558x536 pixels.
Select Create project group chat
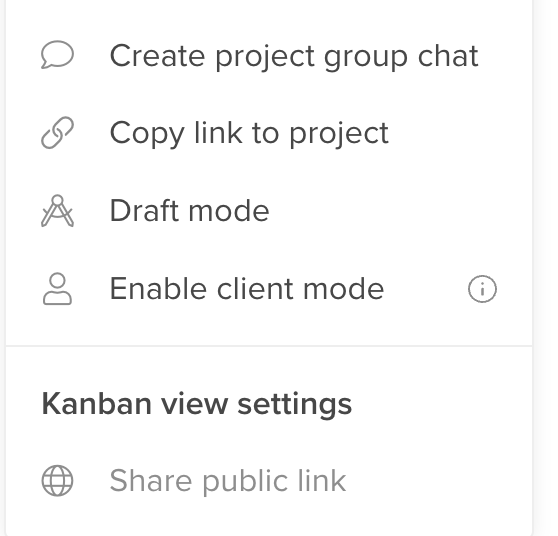click(x=269, y=55)
